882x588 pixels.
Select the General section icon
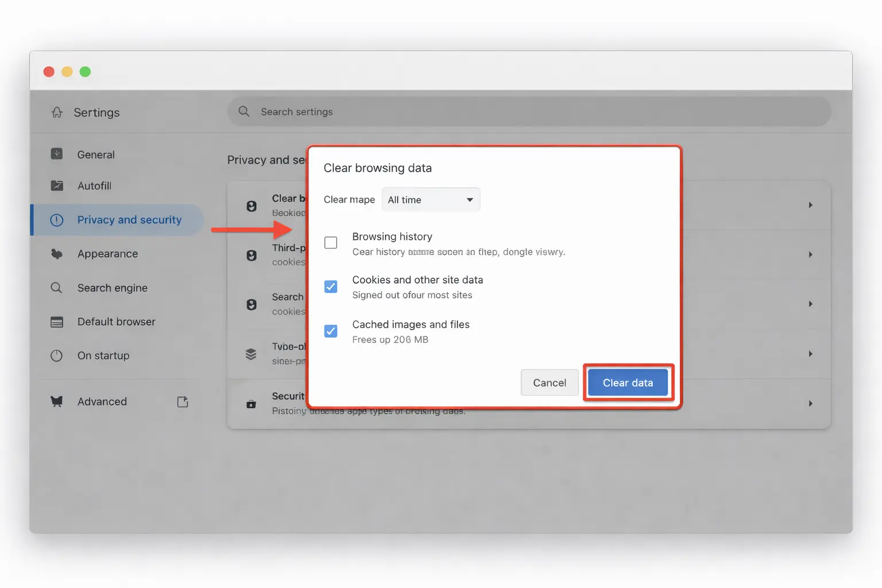(x=57, y=154)
